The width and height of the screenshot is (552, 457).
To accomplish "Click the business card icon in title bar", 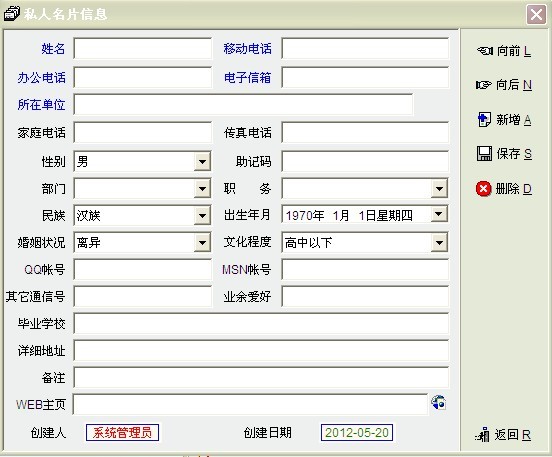I will click(x=12, y=14).
